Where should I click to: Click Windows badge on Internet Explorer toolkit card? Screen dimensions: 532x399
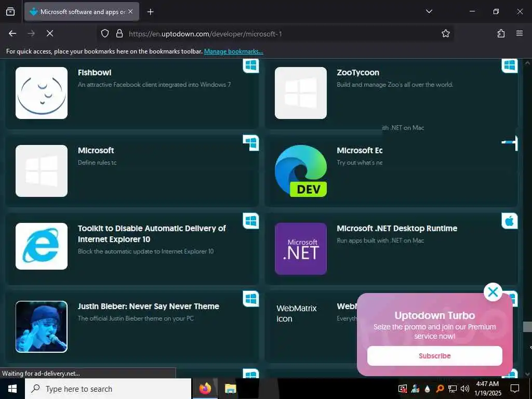pos(251,221)
